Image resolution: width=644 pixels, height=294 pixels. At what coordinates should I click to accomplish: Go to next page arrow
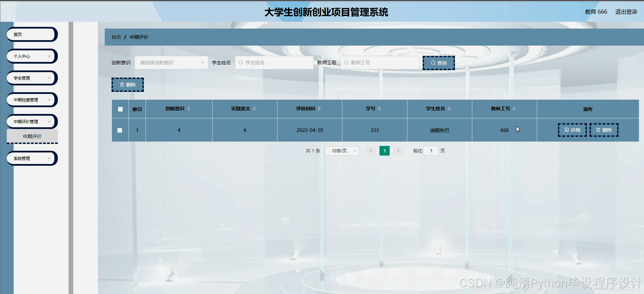coord(398,151)
